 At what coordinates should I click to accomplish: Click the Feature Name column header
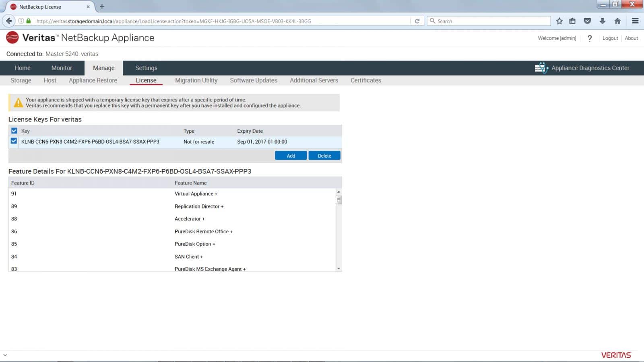(x=190, y=183)
